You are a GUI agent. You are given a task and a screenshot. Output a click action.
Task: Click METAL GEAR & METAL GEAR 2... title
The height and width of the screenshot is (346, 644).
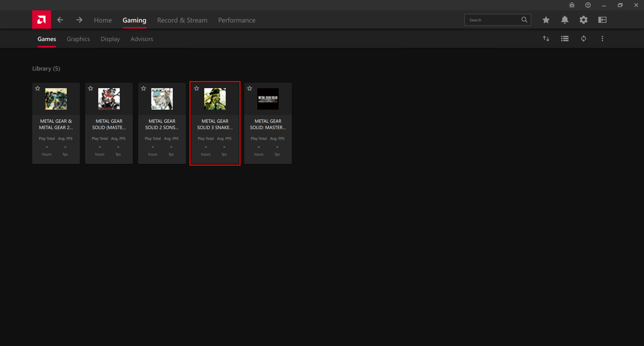(56, 124)
